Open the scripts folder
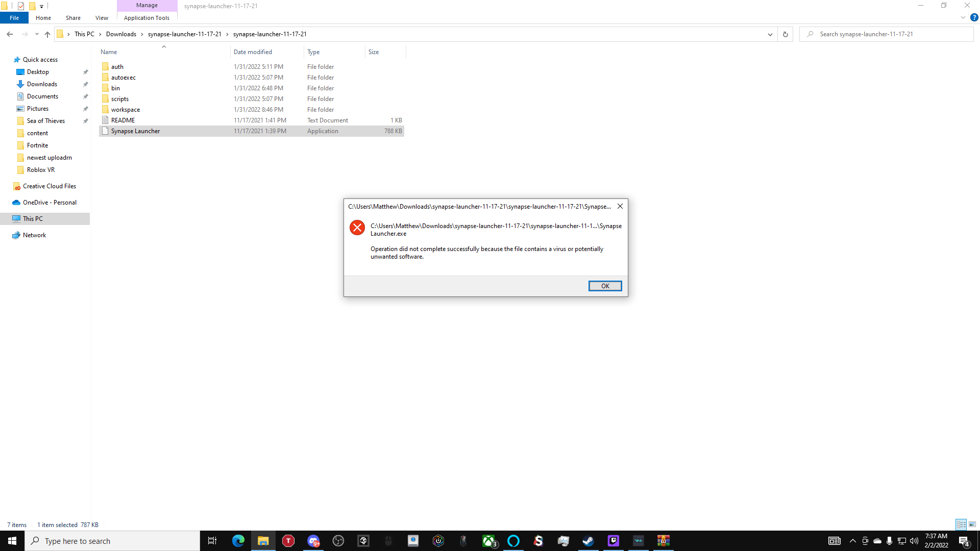980x551 pixels. [120, 98]
